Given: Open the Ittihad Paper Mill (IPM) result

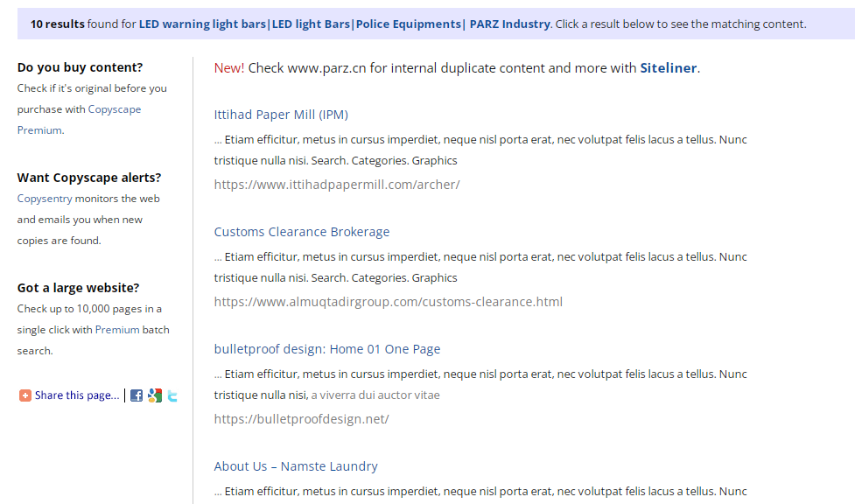Looking at the screenshot, I should pyautogui.click(x=281, y=115).
